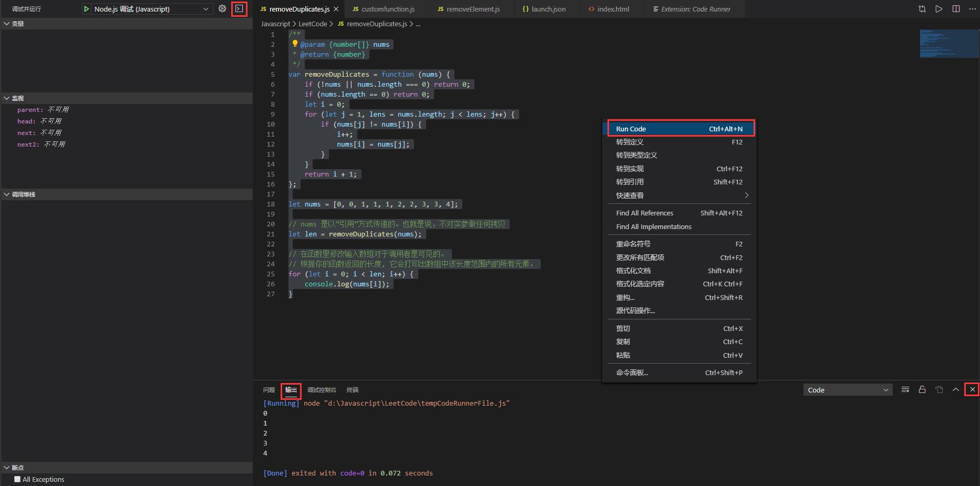The height and width of the screenshot is (486, 980).
Task: Switch to the 调试控制台 panel tab
Action: (322, 390)
